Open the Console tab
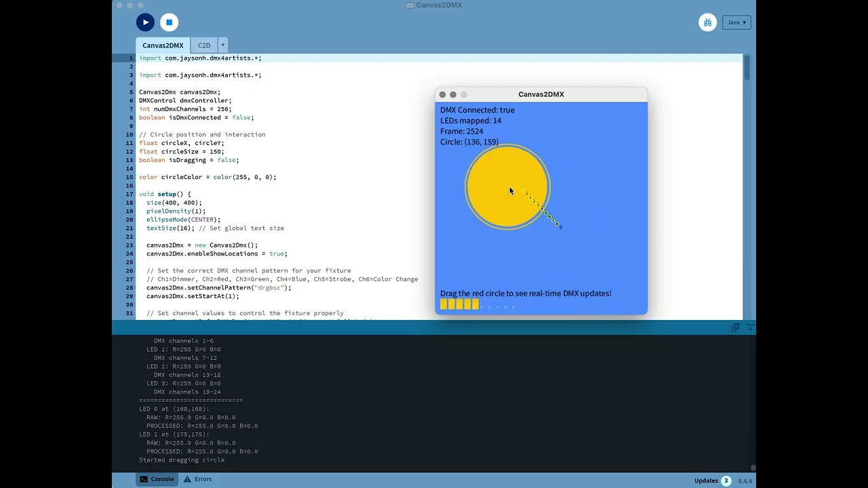This screenshot has width=868, height=488. coord(157,479)
